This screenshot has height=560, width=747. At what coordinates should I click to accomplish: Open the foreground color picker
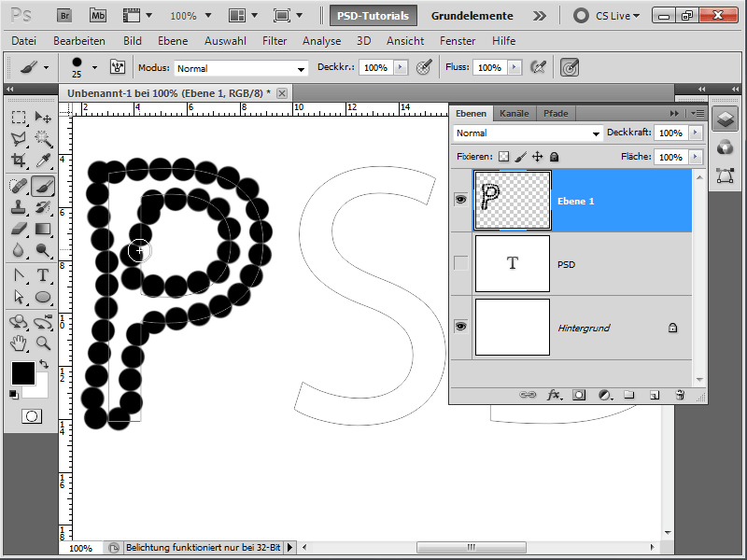point(22,372)
